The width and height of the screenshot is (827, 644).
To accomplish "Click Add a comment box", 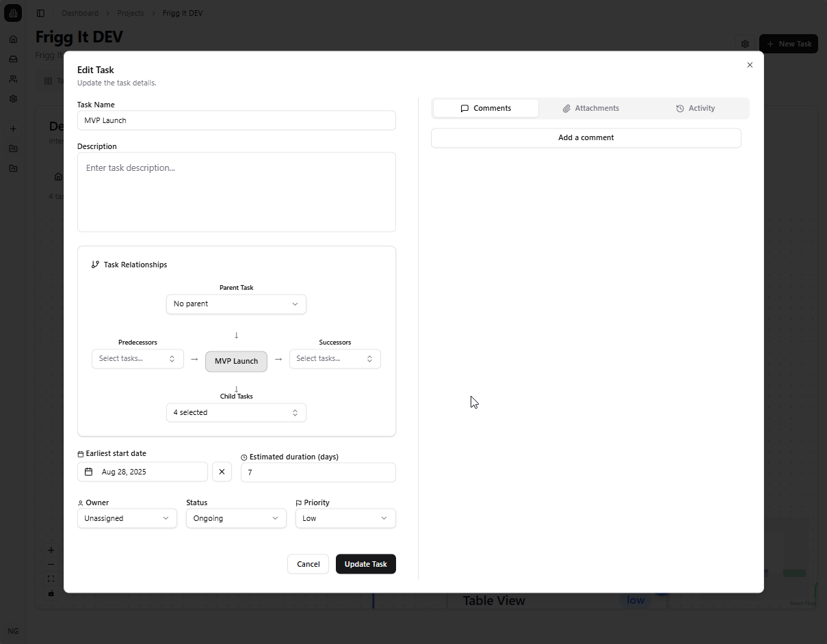I will 586,137.
